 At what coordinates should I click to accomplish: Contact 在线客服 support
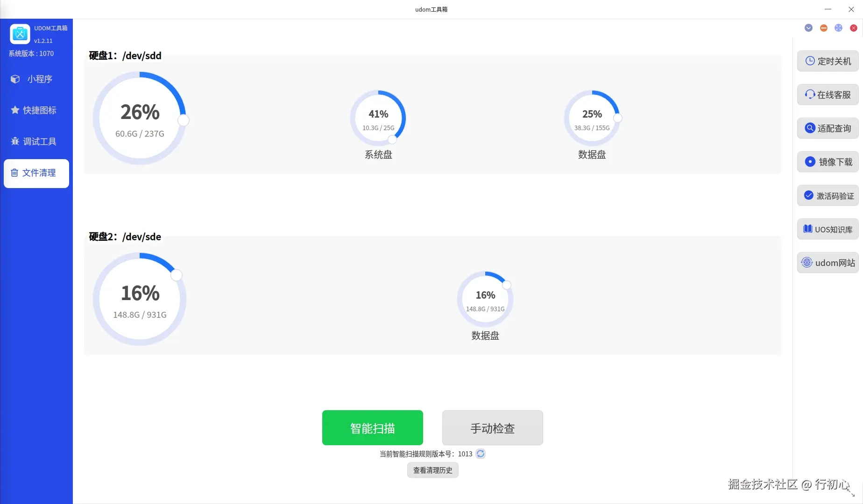pos(827,95)
